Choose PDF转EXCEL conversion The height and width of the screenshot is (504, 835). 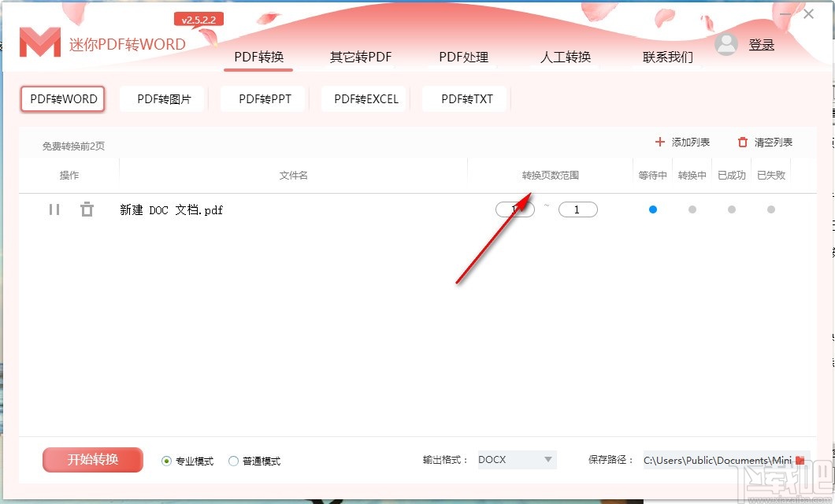click(366, 99)
